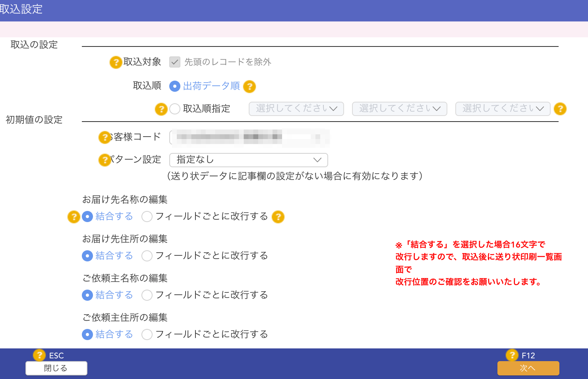This screenshot has width=588, height=379.
Task: Toggle 先頭のレコードを除外 checkbox
Action: pyautogui.click(x=175, y=62)
